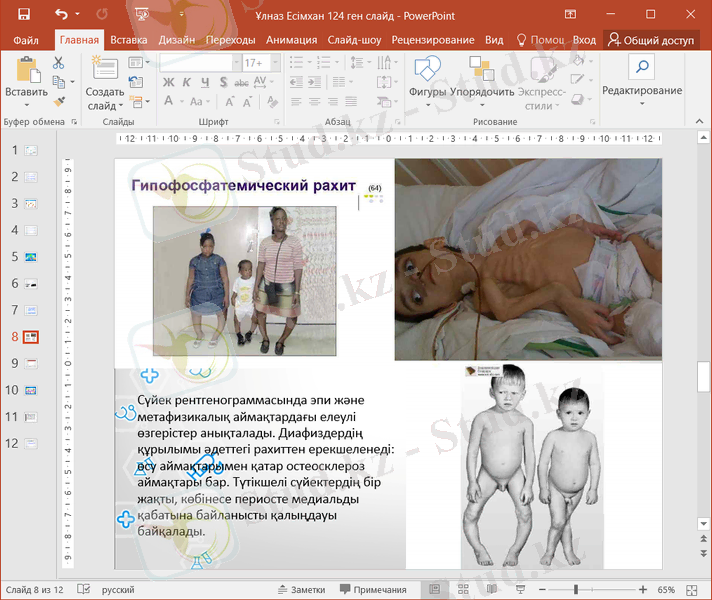Switch to the Анимация tab
The height and width of the screenshot is (600, 712).
tap(291, 40)
